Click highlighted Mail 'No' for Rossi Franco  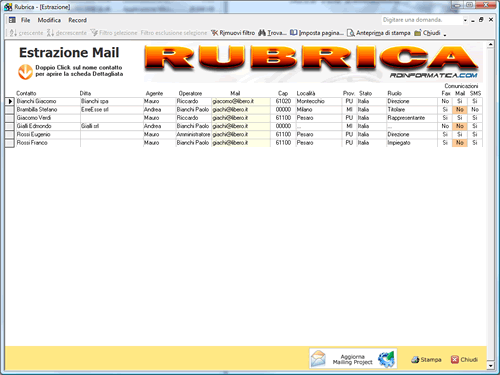[460, 143]
